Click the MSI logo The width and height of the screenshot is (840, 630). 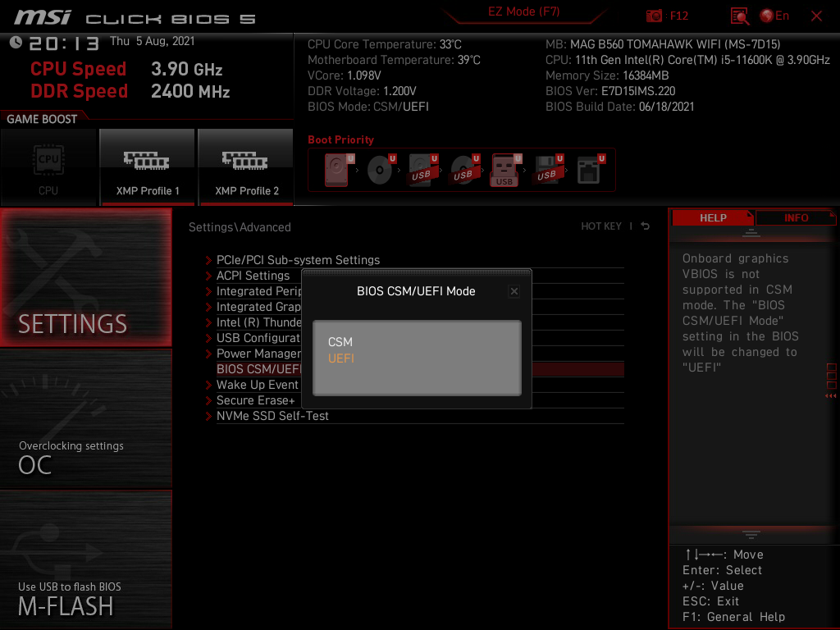tap(43, 17)
